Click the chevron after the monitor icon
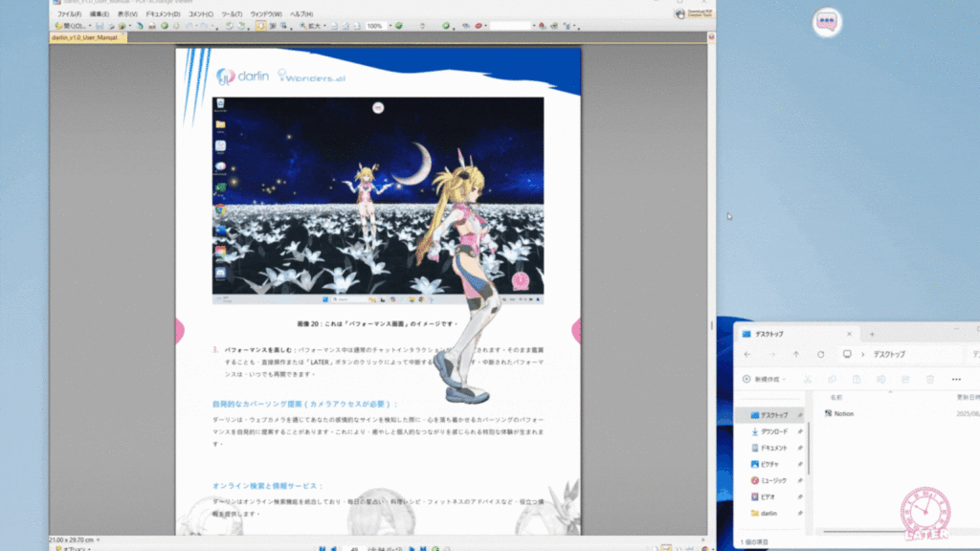980x551 pixels. (862, 354)
